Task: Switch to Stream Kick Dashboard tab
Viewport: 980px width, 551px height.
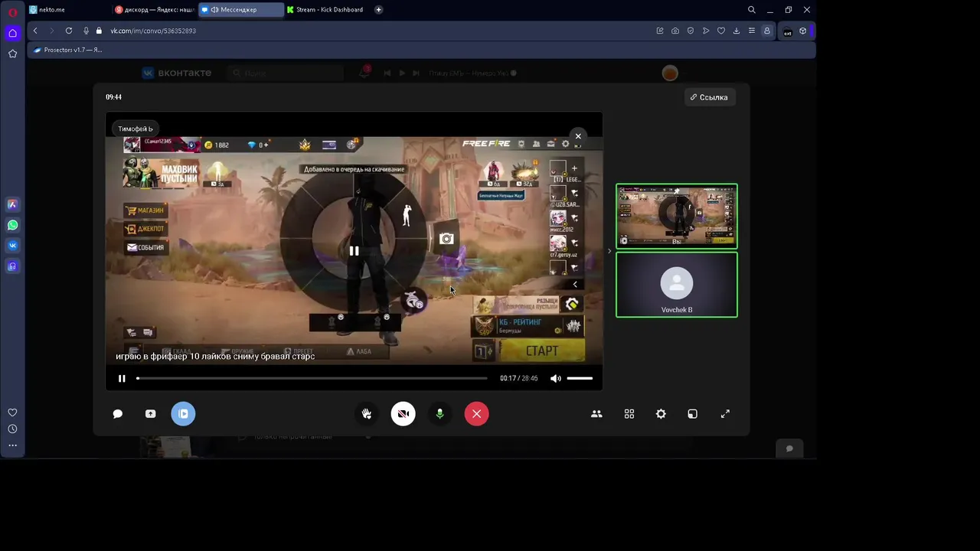Action: point(326,10)
